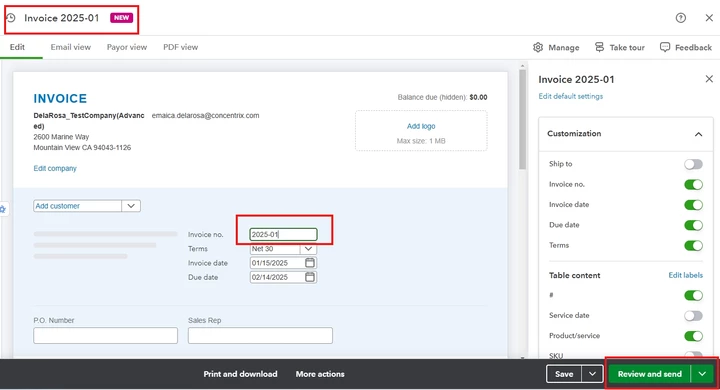
Task: Click the Take tour label
Action: 627,47
